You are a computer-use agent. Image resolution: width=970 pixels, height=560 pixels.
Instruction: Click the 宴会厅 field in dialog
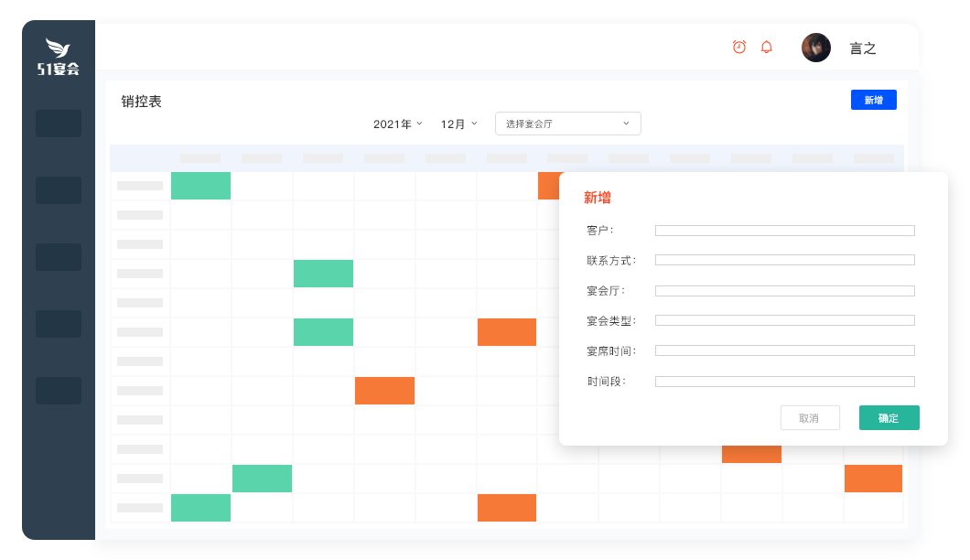784,291
